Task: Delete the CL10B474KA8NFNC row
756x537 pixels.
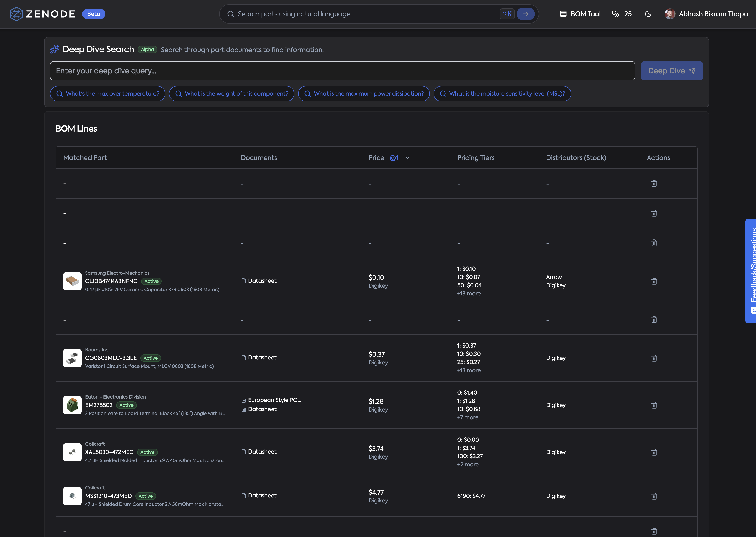Action: 654,281
